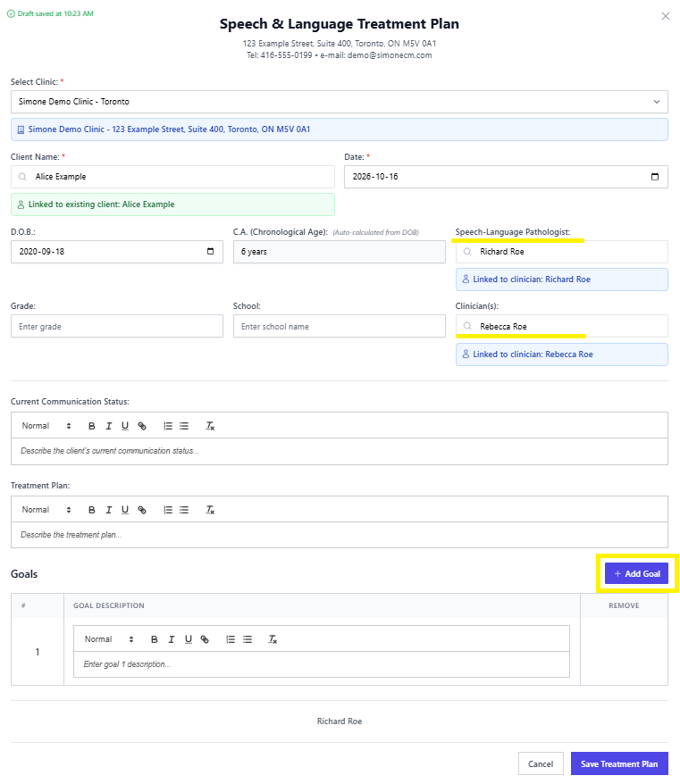Image resolution: width=680 pixels, height=784 pixels.
Task: Click into Goal 1 description area
Action: pos(322,664)
